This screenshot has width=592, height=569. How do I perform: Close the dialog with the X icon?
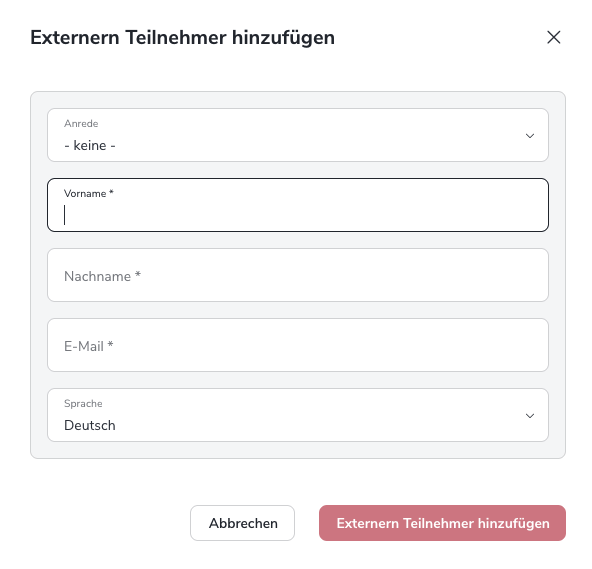point(553,37)
